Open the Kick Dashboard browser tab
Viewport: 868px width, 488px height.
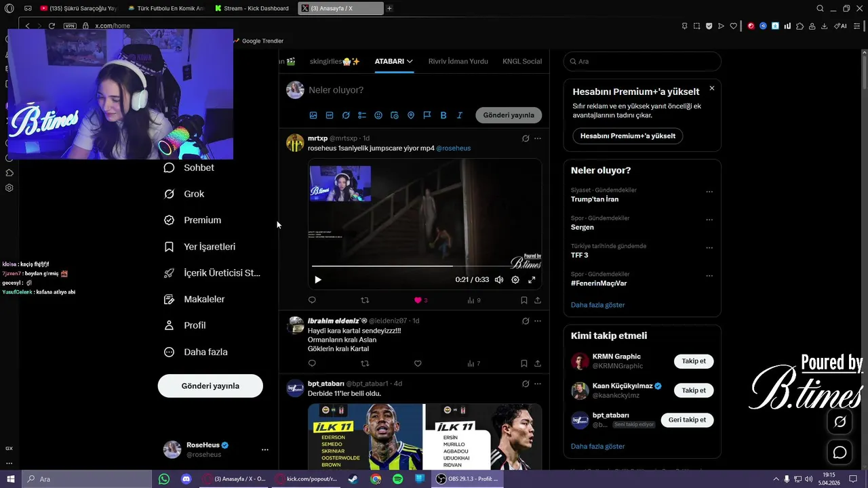tap(252, 8)
